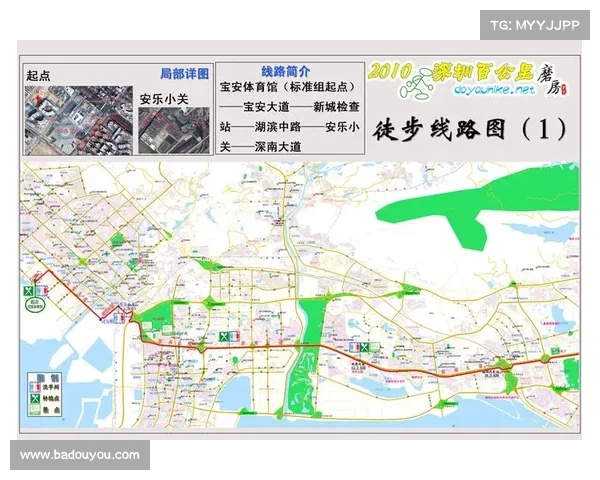Click the supply point icon in the map's middle section
The height and width of the screenshot is (480, 600).
click(223, 337)
